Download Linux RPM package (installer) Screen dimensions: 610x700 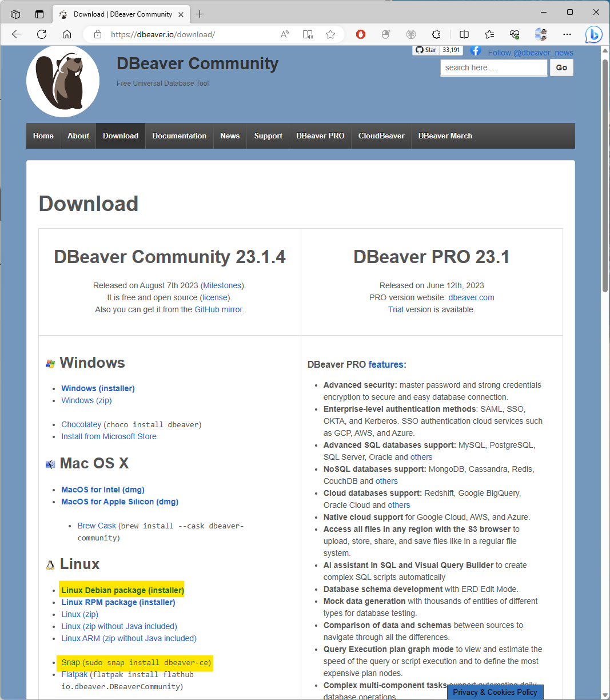pos(118,602)
